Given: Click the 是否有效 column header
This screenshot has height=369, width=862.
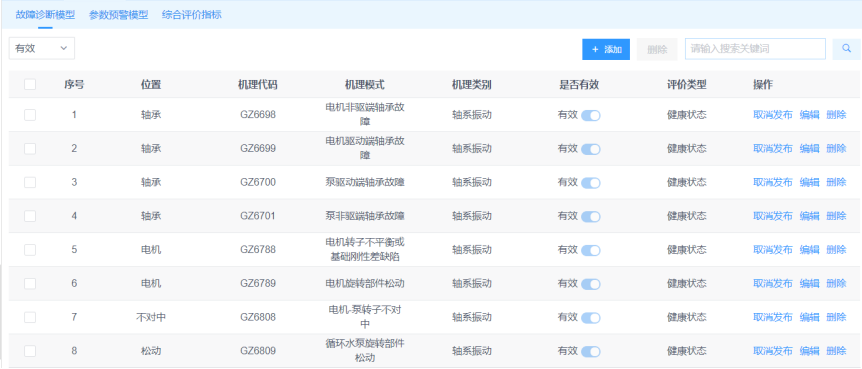Looking at the screenshot, I should pos(579,85).
